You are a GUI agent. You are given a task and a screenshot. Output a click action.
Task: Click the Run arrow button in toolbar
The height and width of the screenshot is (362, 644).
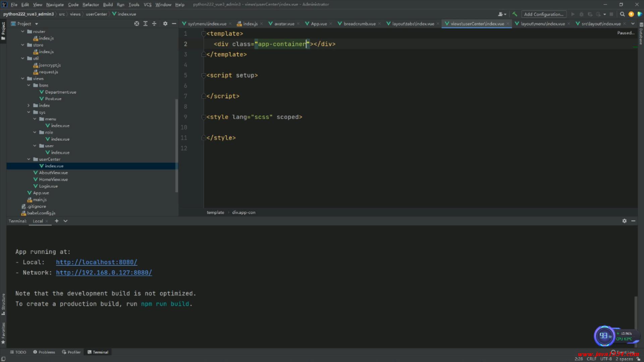pos(573,14)
